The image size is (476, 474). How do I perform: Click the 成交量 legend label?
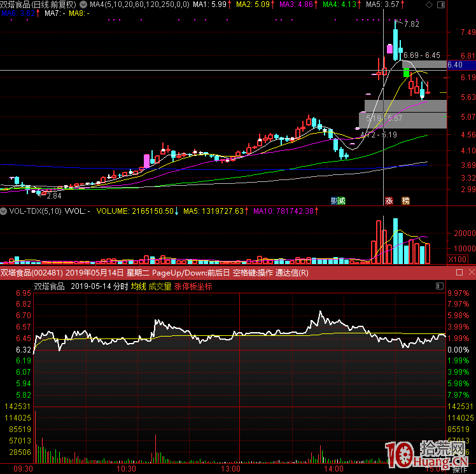pyautogui.click(x=160, y=286)
